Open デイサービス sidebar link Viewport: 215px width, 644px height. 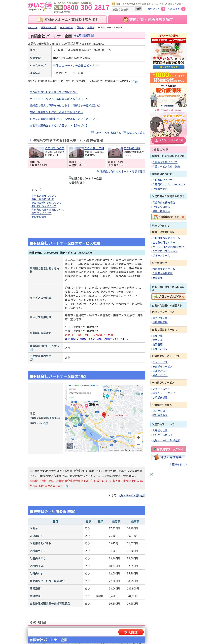[160, 362]
